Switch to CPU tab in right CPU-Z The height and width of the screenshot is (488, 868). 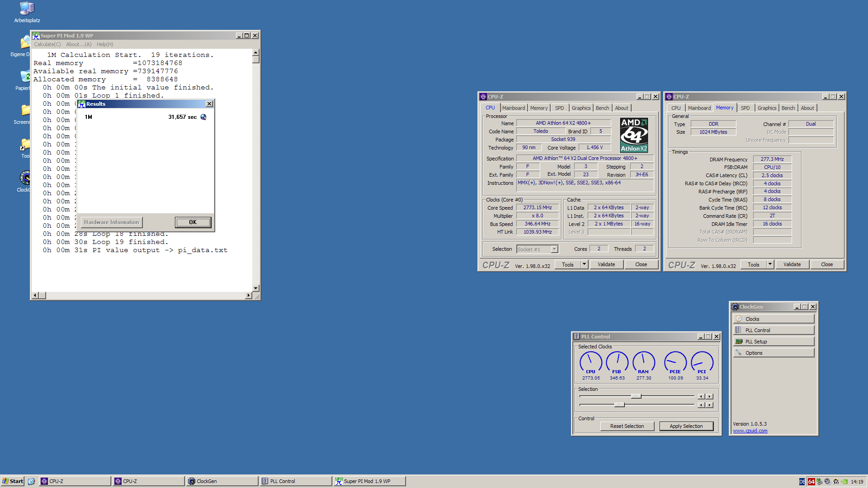coord(676,108)
